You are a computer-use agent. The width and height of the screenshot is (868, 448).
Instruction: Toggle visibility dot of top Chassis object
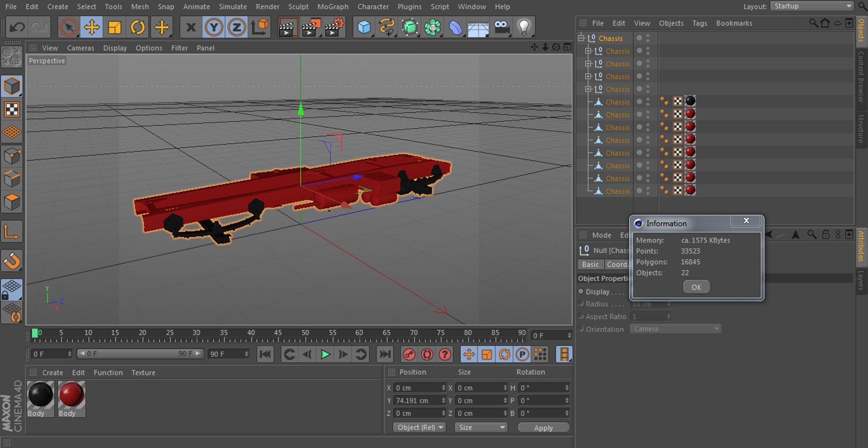coord(639,38)
